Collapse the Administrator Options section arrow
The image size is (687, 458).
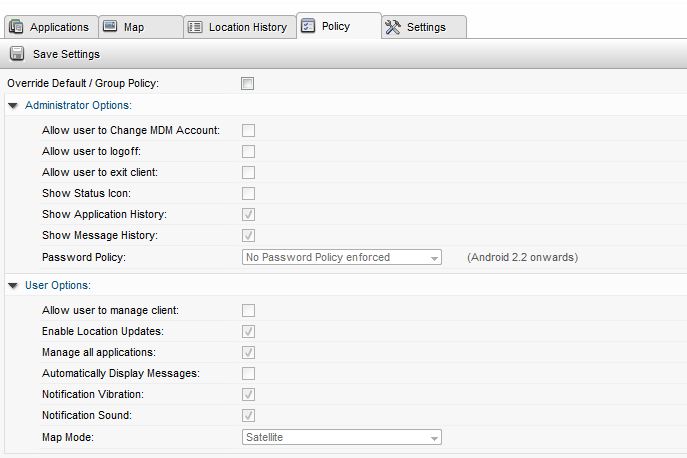13,106
